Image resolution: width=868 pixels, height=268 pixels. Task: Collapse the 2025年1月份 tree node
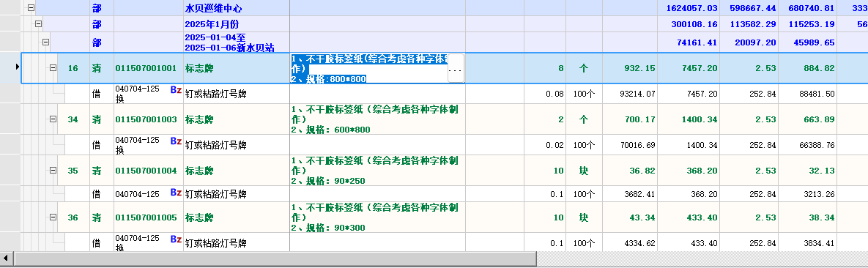(x=38, y=24)
